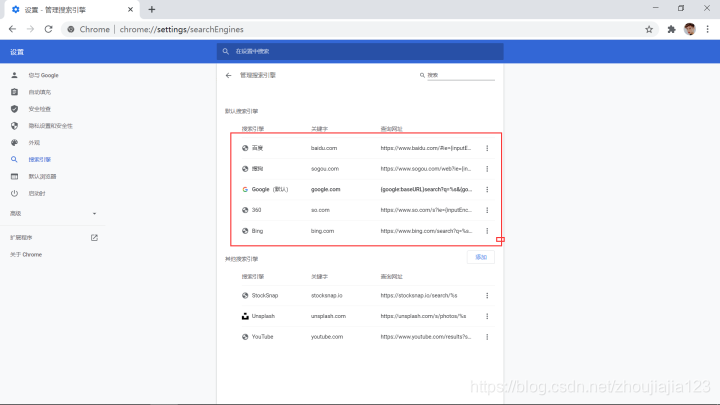This screenshot has height=405, width=720.
Task: Open Appearance section with palette icon
Action: tap(34, 143)
